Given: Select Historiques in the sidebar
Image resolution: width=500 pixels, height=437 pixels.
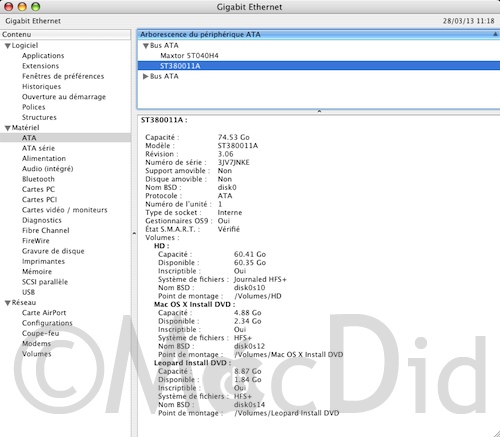Looking at the screenshot, I should point(41,87).
